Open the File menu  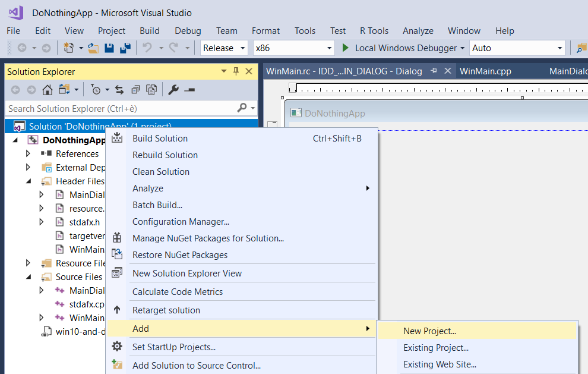[x=14, y=31]
